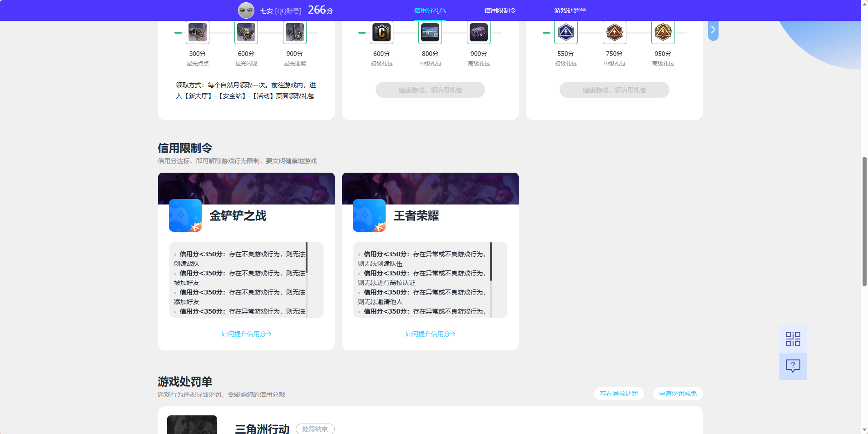
Task: Click the 王者荣耀 card banner image
Action: pyautogui.click(x=430, y=189)
